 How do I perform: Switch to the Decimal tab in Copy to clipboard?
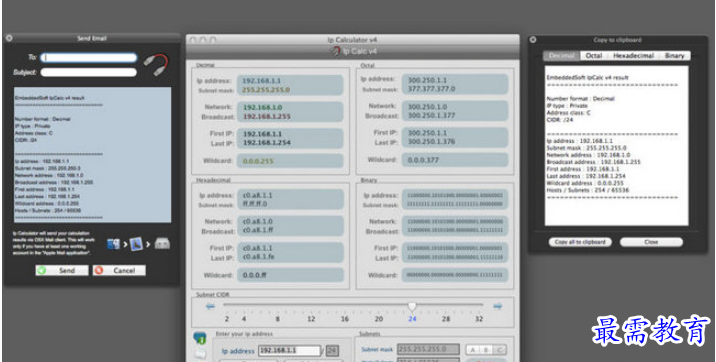(561, 56)
